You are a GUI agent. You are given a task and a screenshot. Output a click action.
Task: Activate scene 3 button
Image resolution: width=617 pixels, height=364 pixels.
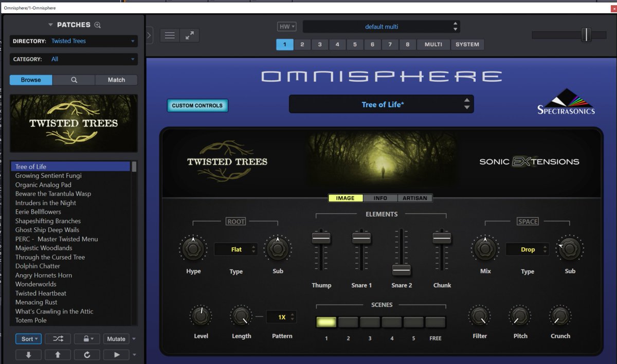(x=370, y=322)
